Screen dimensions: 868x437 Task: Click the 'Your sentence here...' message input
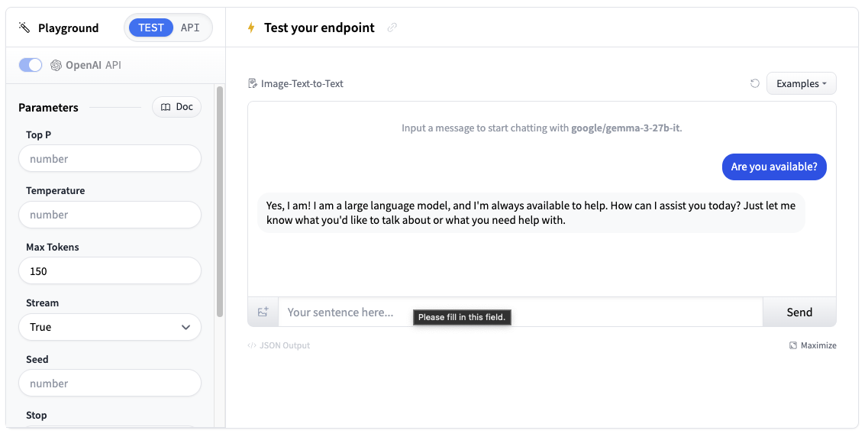521,312
